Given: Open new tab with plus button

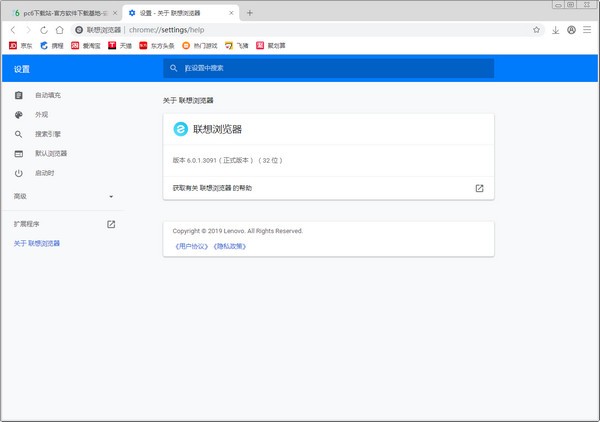Looking at the screenshot, I should click(249, 13).
